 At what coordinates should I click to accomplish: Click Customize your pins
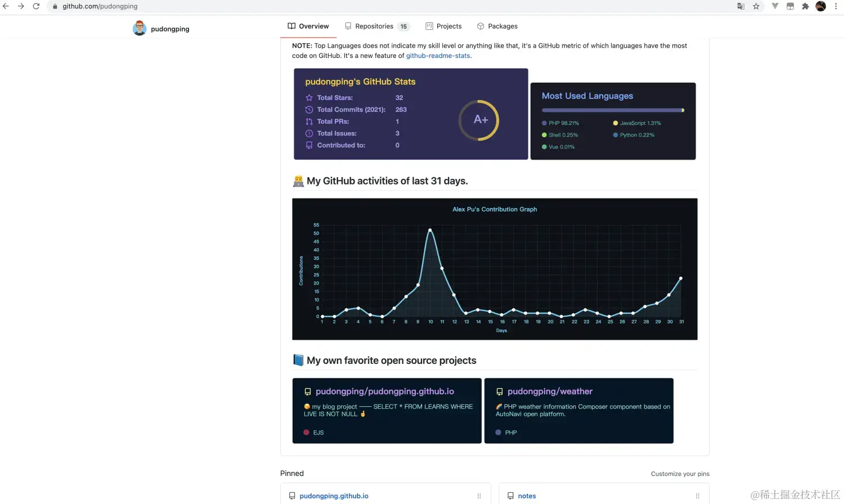[680, 474]
